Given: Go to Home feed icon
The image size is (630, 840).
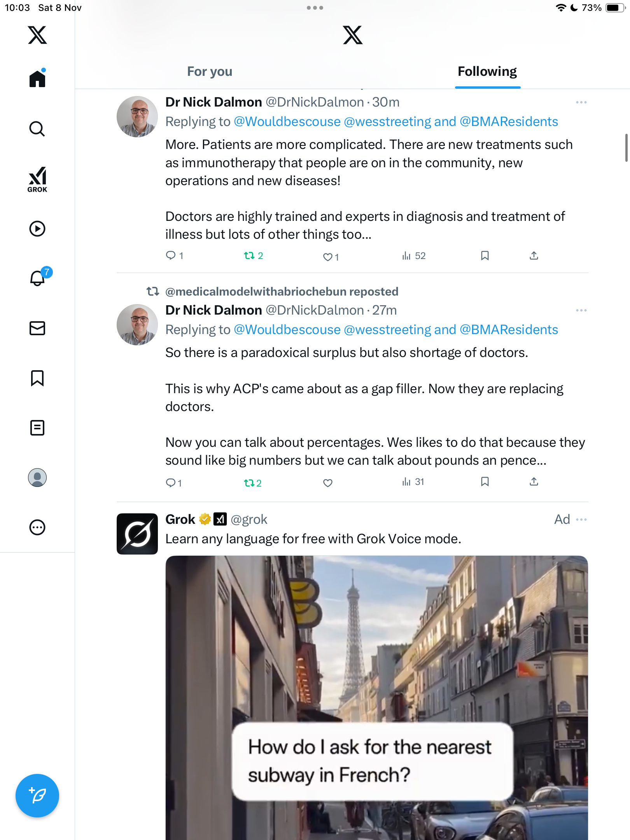Looking at the screenshot, I should pos(37,79).
